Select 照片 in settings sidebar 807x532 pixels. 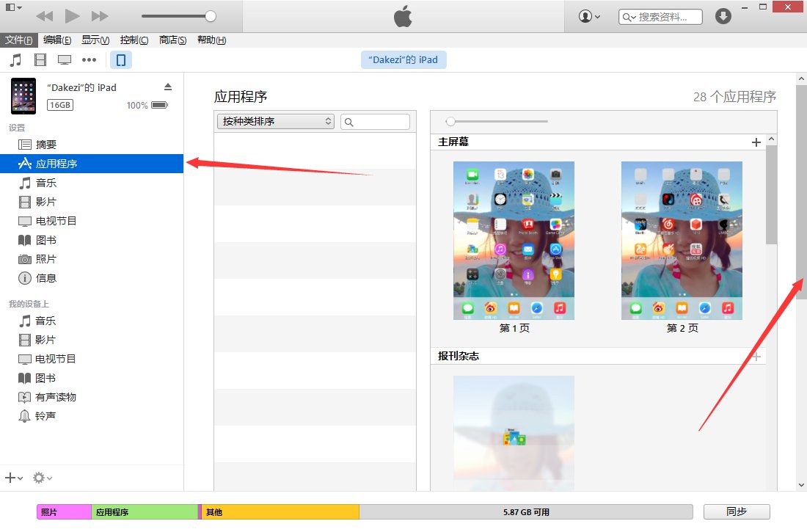coord(46,259)
